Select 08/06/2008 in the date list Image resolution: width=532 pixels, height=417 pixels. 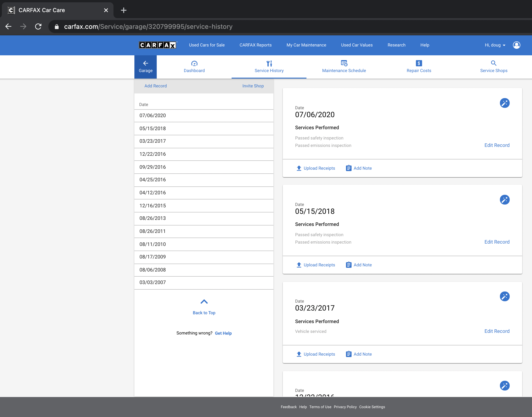click(204, 270)
